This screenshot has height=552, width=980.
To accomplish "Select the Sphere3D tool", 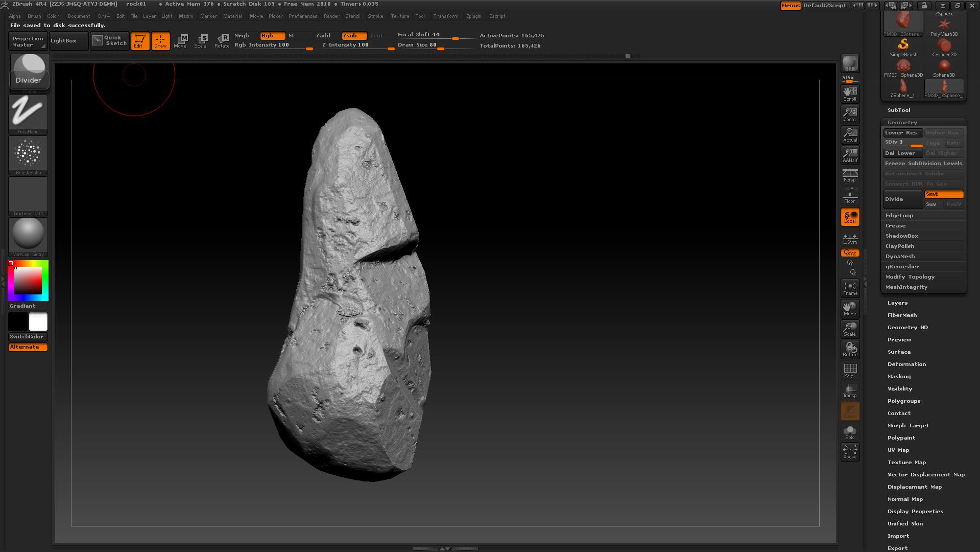I will 944,68.
